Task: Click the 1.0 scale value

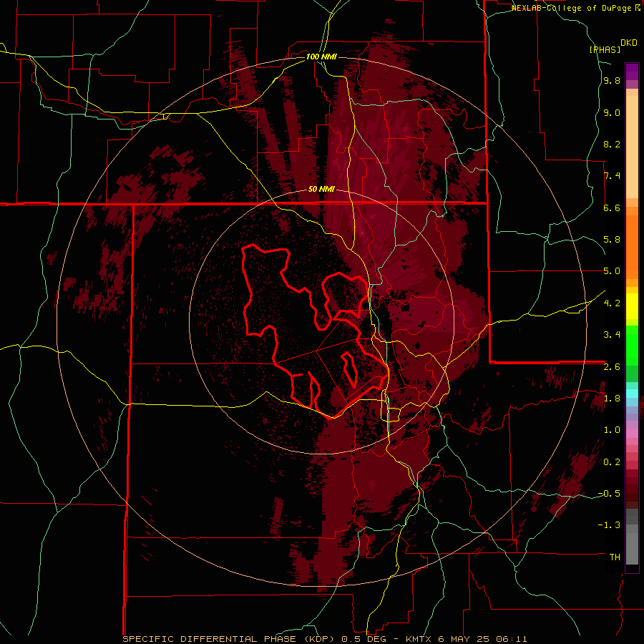Action: (x=612, y=430)
